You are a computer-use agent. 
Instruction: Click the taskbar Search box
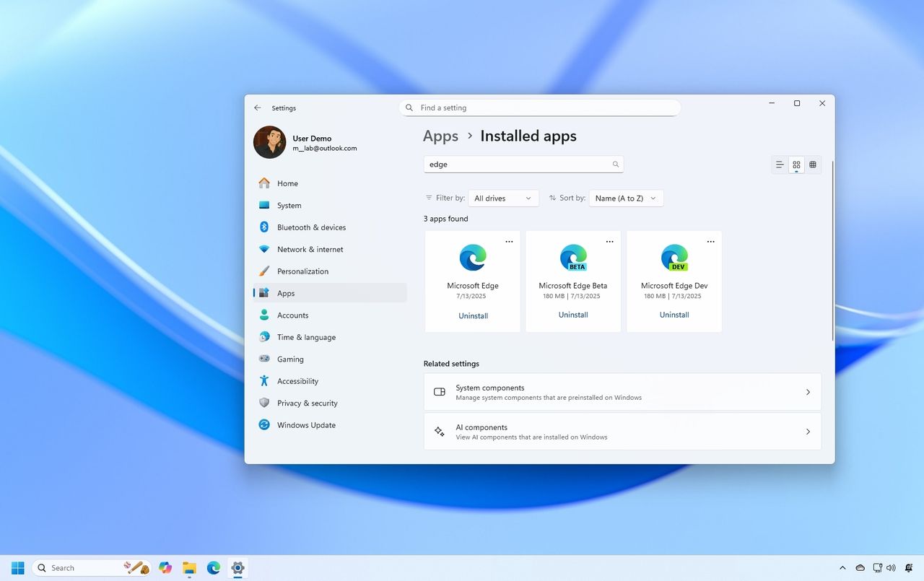[x=91, y=568]
